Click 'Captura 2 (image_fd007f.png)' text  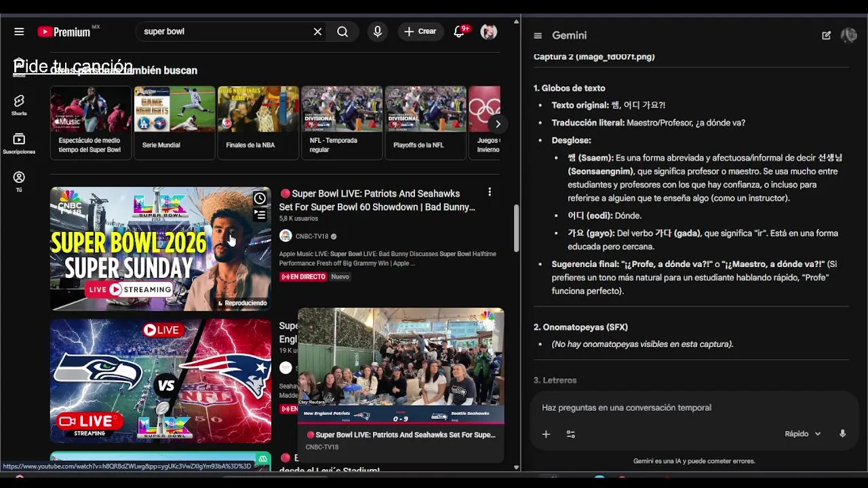point(594,57)
